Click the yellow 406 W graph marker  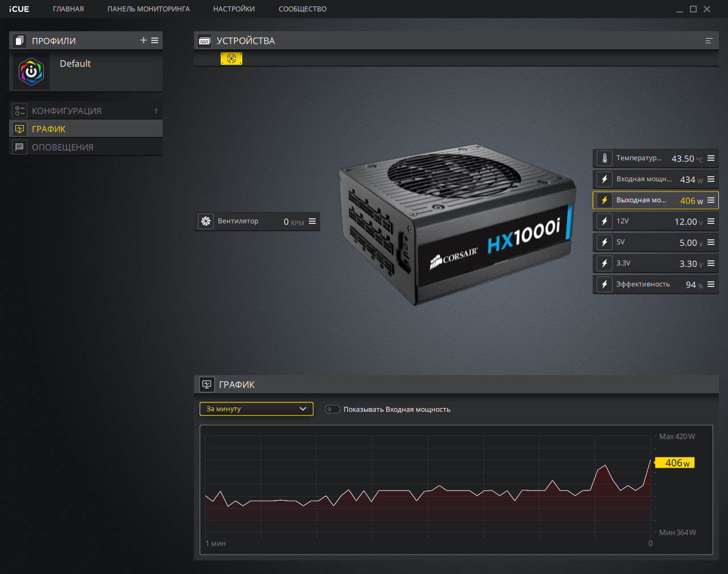(x=675, y=463)
